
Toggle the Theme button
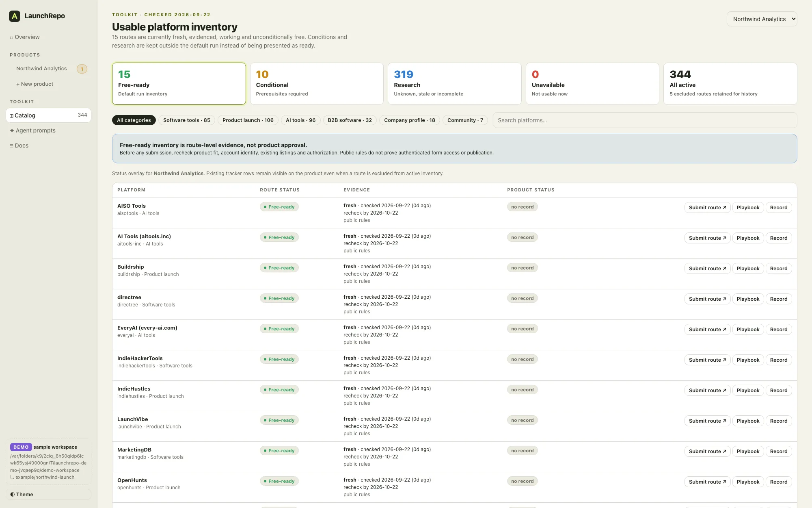(x=48, y=495)
